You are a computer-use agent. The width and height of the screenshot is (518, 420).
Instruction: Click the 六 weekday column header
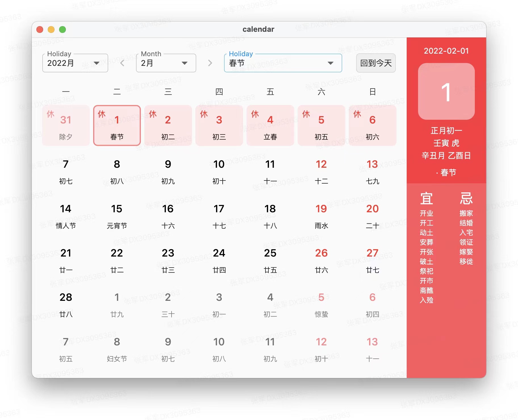321,92
